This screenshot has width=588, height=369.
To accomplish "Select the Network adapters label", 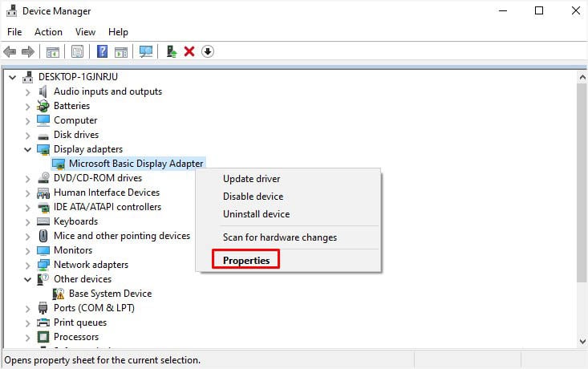I will point(91,265).
